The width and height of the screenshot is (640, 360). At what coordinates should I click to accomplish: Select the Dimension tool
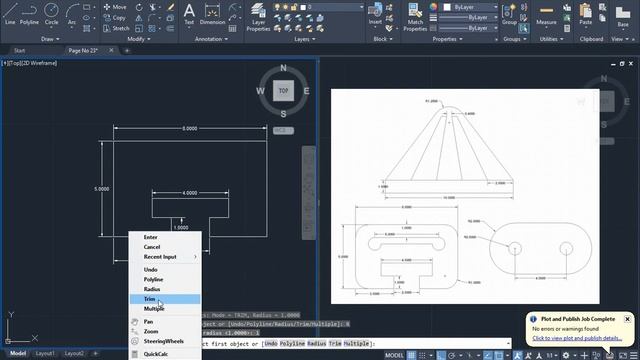point(212,14)
